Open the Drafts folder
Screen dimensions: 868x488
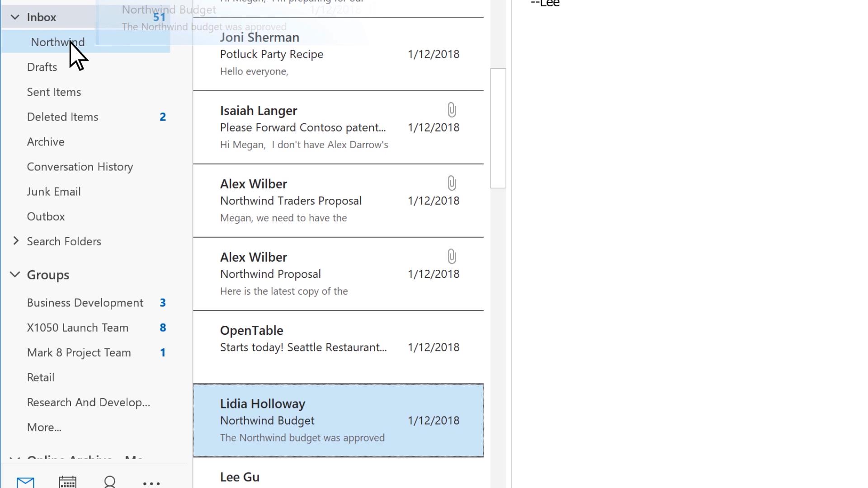click(42, 67)
